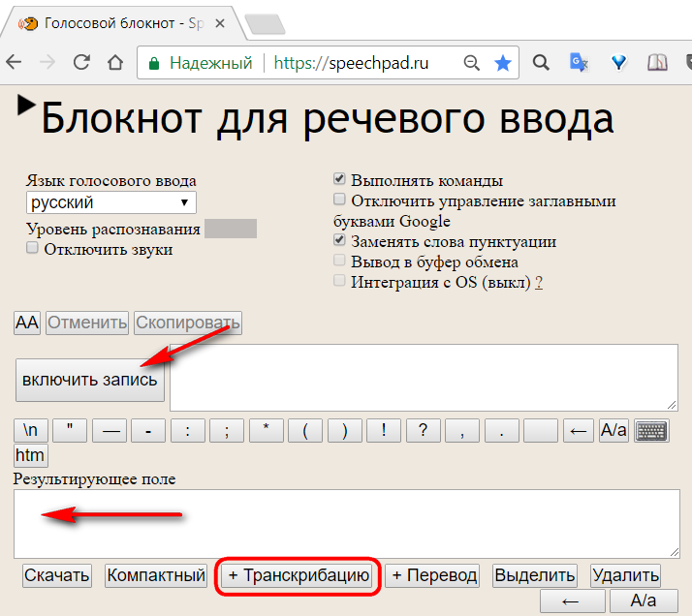Image resolution: width=692 pixels, height=616 pixels.
Task: Insert a quotation mark with the " button
Action: pyautogui.click(x=70, y=430)
